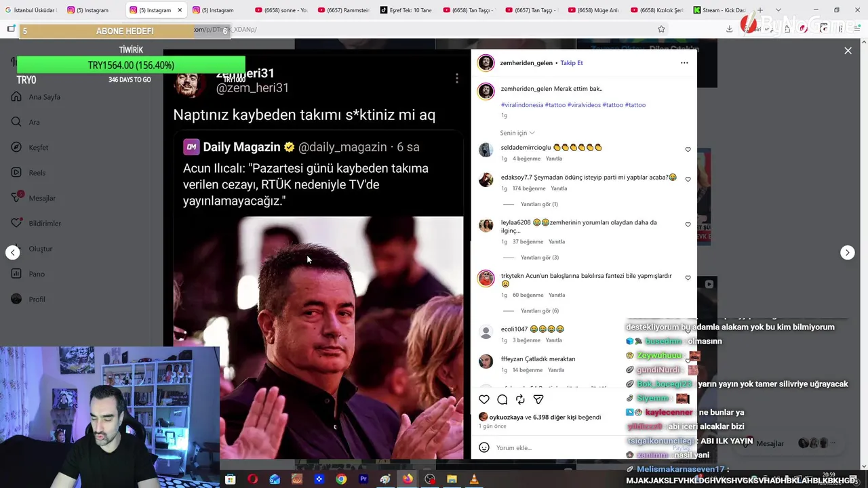Switch to Eşref Tek: 10 Tane tab

[x=406, y=10]
